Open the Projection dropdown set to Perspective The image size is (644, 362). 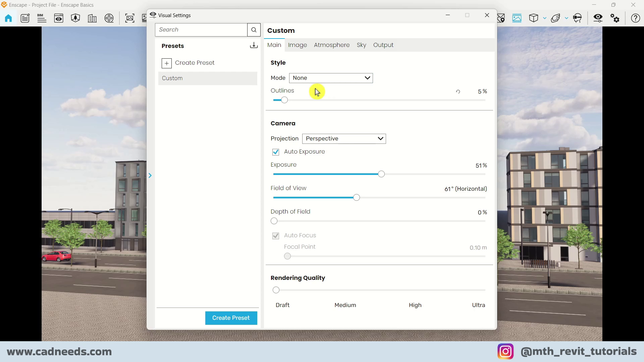(x=344, y=138)
